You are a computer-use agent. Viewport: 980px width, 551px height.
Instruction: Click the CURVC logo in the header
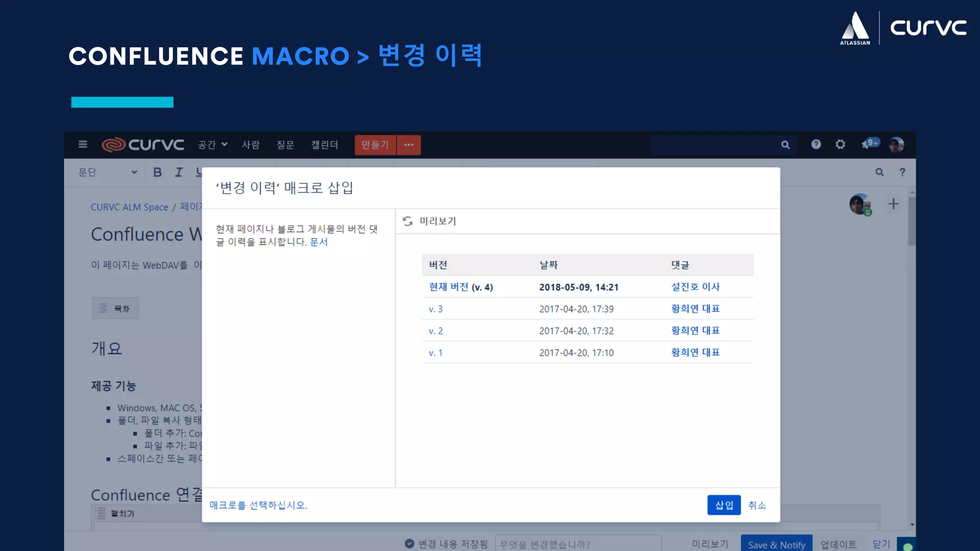[x=143, y=144]
